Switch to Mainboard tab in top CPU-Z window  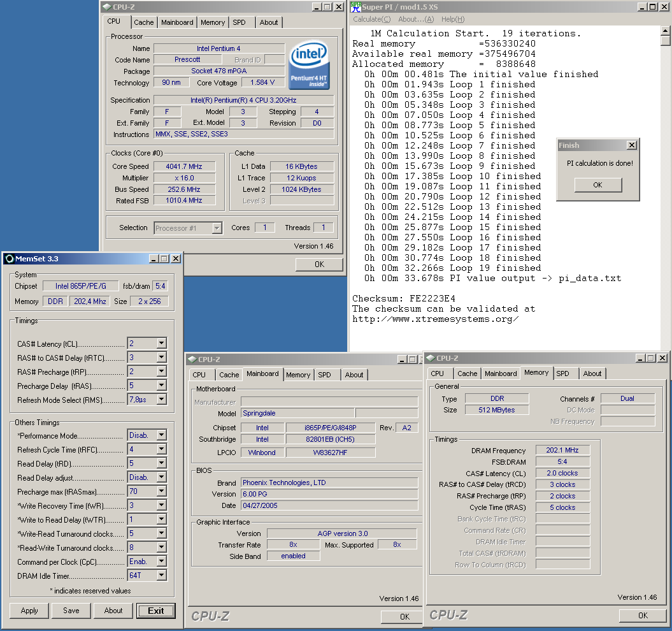pos(177,22)
